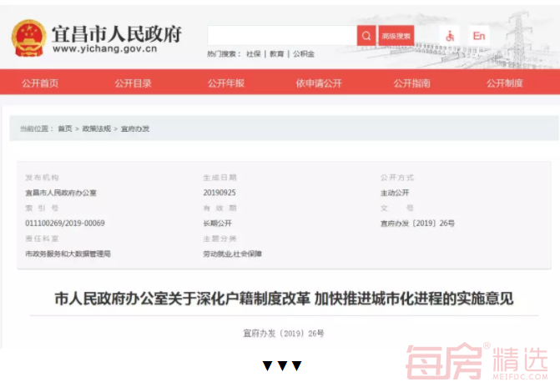Image resolution: width=560 pixels, height=392 pixels.
Task: Click topic category 劳动就业,社会保障
Action: coord(233,254)
